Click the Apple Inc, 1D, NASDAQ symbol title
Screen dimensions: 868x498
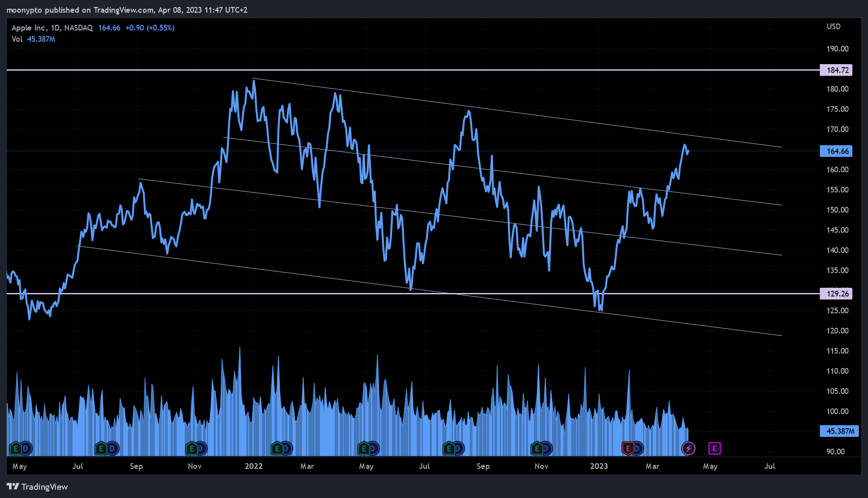click(52, 28)
